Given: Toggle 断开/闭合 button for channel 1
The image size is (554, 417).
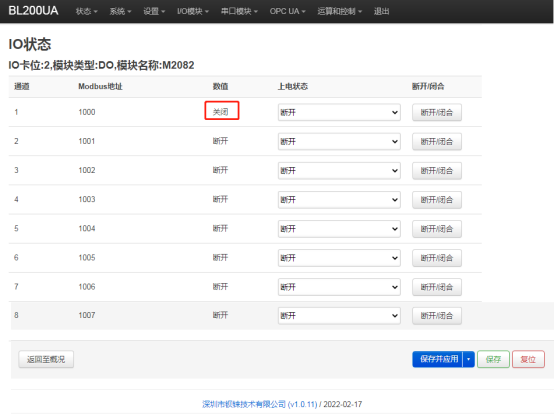Looking at the screenshot, I should [437, 112].
